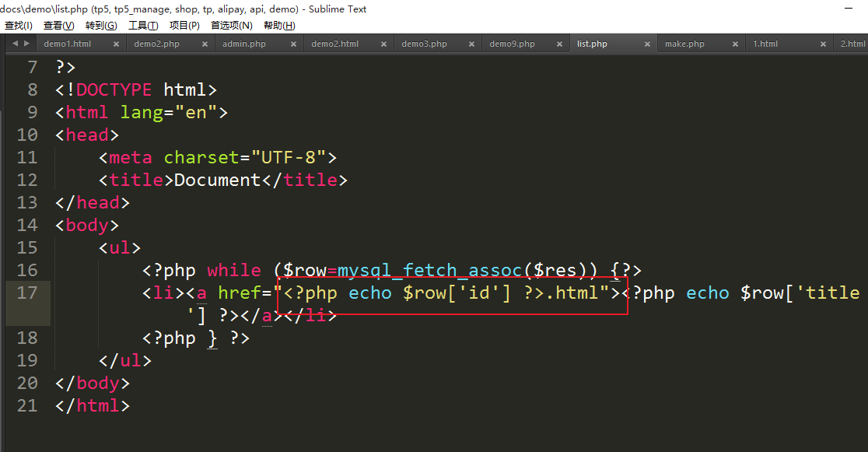
Task: Switch to the demo2.html tab
Action: (x=334, y=44)
